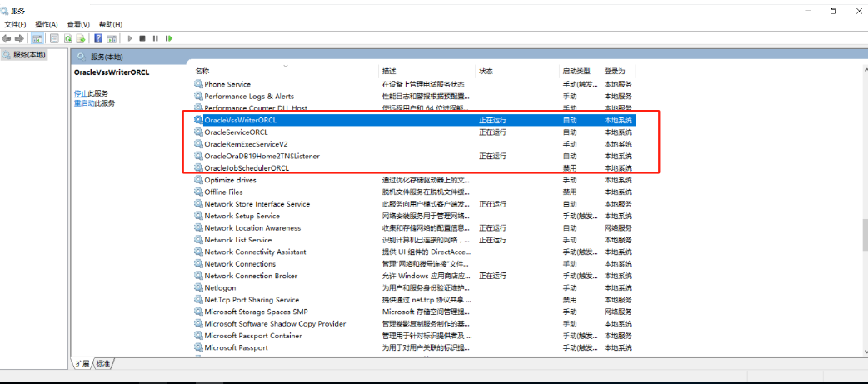Viewport: 868px width, 384px height.
Task: Select Microsoft Storage Spaces SMP name
Action: point(256,312)
